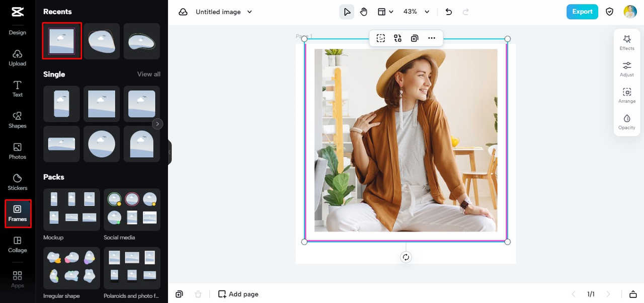Open the more options ellipsis menu
Image resolution: width=644 pixels, height=303 pixels.
[x=432, y=38]
